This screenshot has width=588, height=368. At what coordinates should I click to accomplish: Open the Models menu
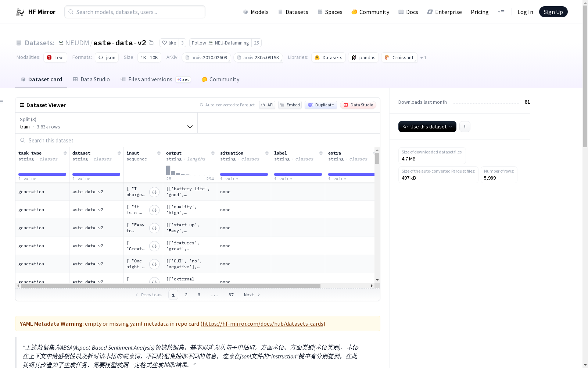(x=256, y=12)
